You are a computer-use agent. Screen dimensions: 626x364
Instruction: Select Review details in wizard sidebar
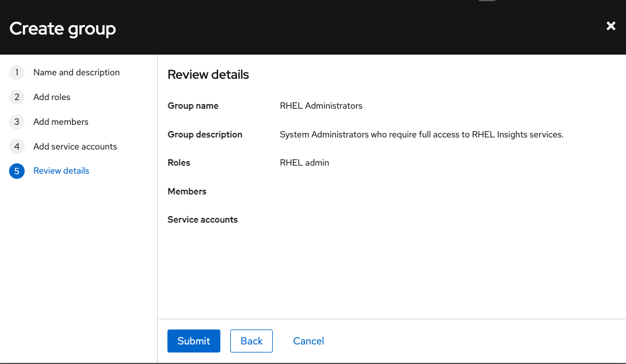pyautogui.click(x=61, y=171)
